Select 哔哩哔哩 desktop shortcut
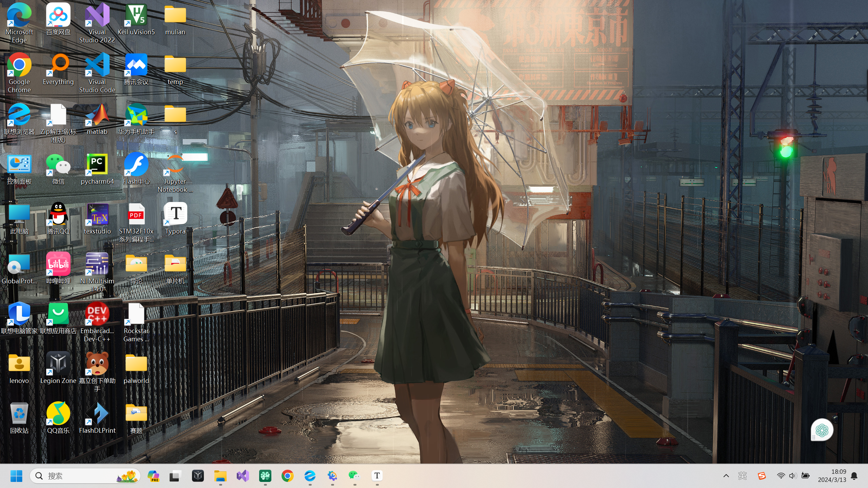868x488 pixels. tap(58, 268)
